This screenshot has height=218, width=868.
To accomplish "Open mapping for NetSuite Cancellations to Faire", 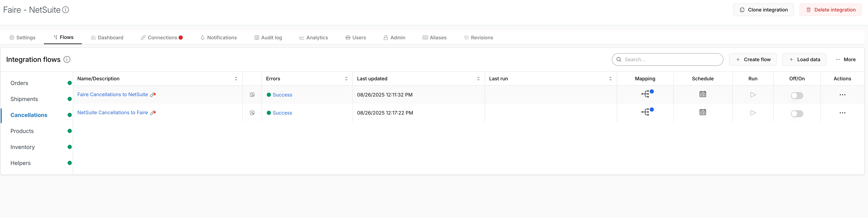I will (x=645, y=112).
